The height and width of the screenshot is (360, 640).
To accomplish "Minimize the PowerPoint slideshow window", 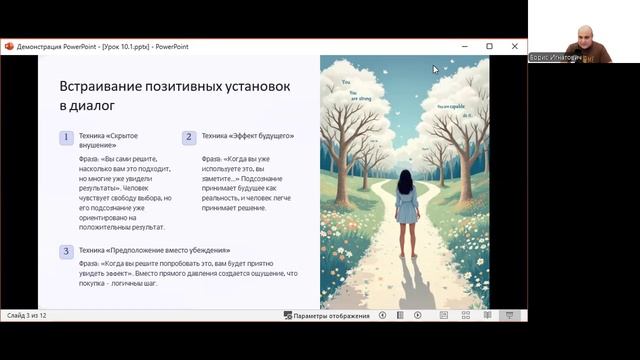I will click(464, 47).
